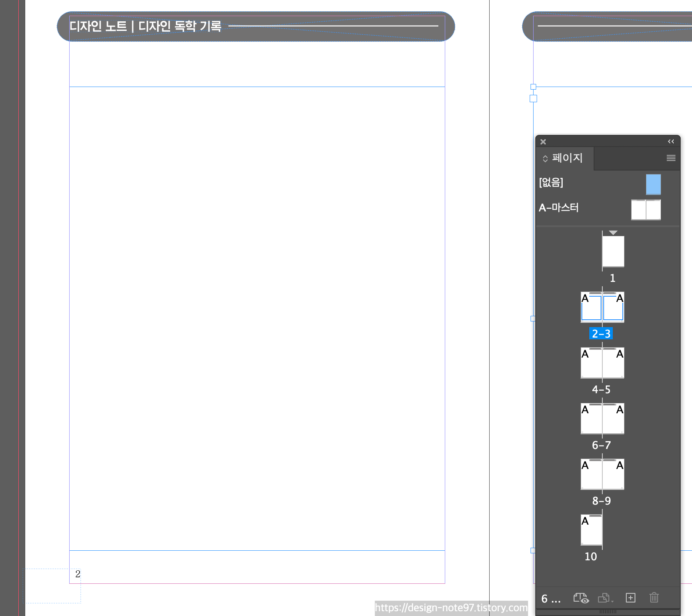The image size is (692, 616).
Task: Click the 6-7 spread label
Action: (601, 445)
